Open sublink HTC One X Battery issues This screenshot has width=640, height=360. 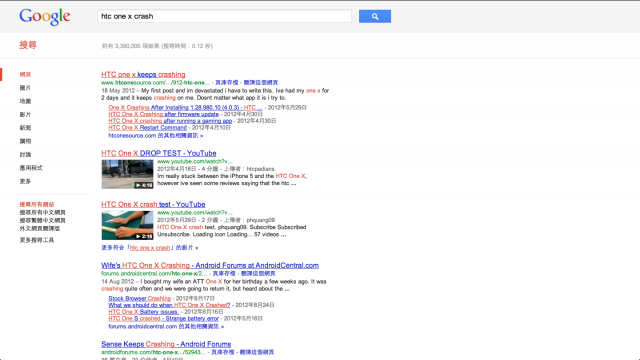[x=144, y=312]
